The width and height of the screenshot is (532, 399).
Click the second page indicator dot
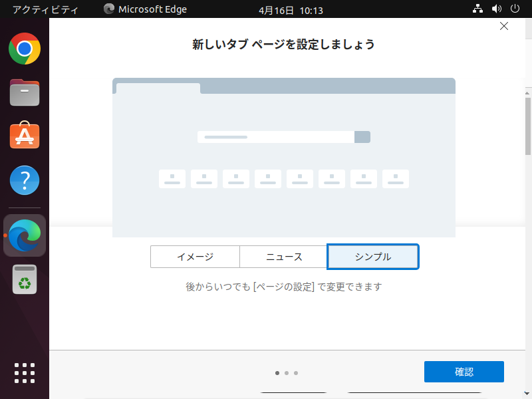(287, 373)
